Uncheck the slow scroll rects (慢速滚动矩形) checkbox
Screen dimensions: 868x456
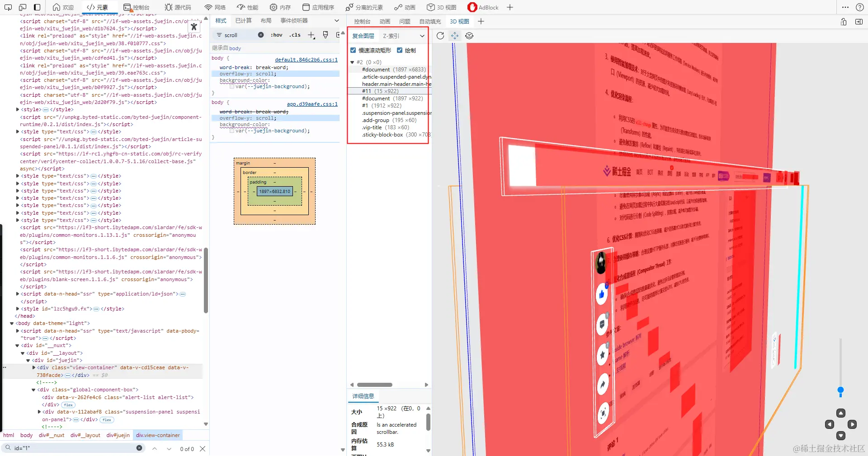coord(353,50)
